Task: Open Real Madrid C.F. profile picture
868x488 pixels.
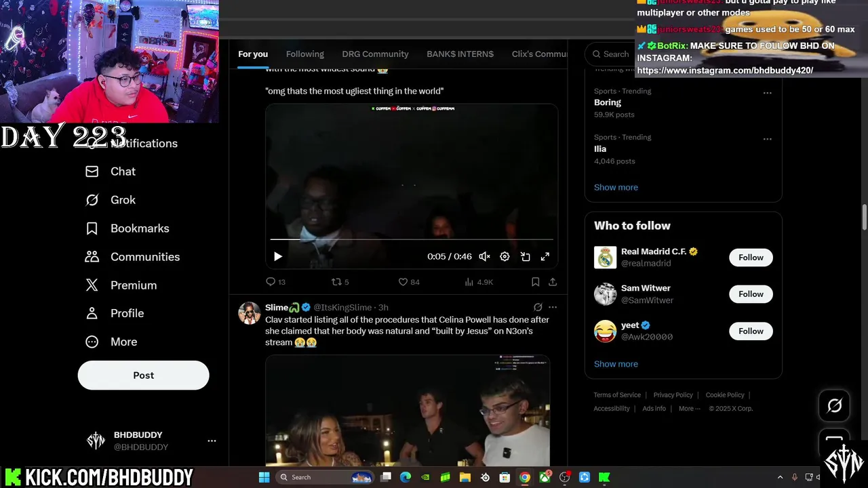Action: pyautogui.click(x=605, y=258)
